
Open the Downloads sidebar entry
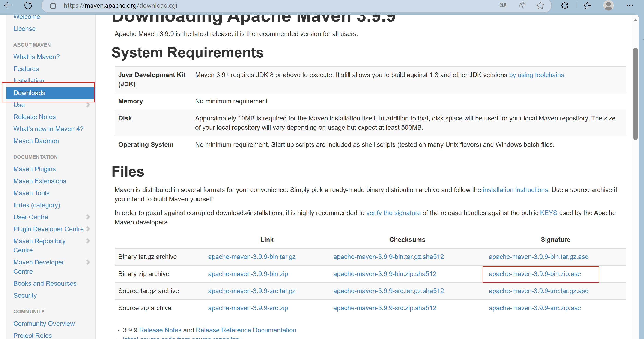(x=29, y=93)
